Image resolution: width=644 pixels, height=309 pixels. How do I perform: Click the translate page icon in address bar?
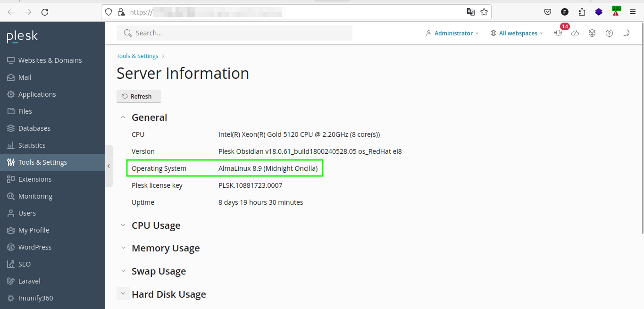point(470,12)
